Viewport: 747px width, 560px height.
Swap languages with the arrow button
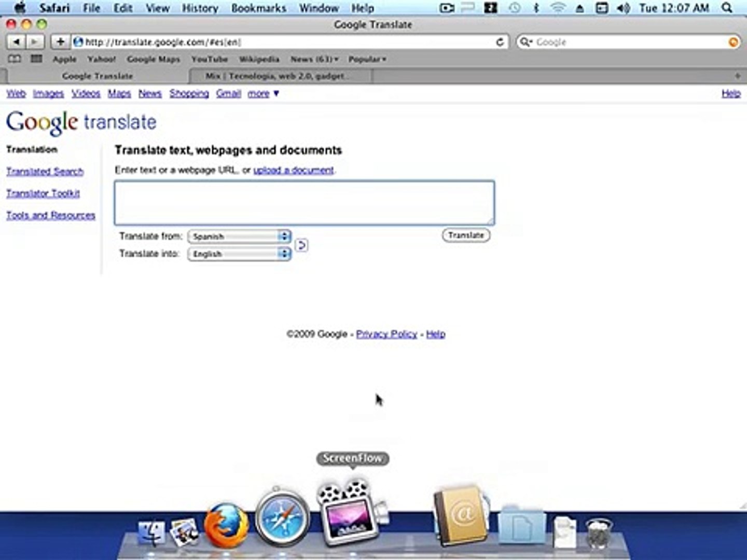point(301,245)
